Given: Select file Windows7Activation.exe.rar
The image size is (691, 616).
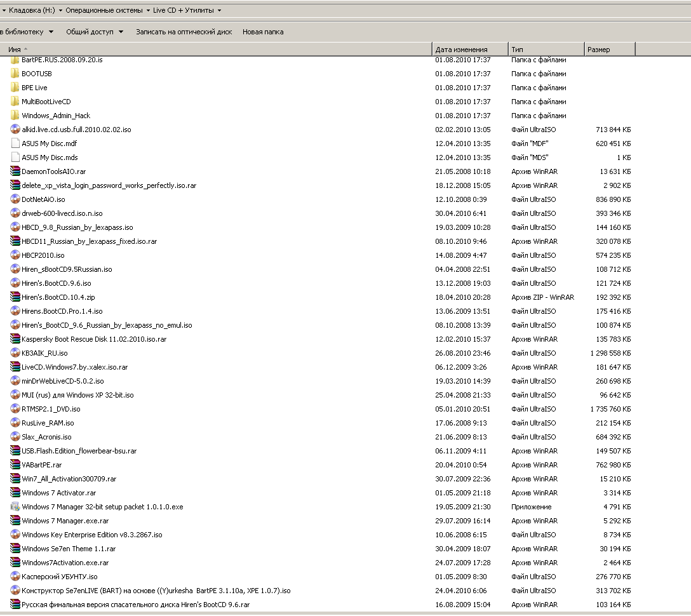Looking at the screenshot, I should [65, 563].
